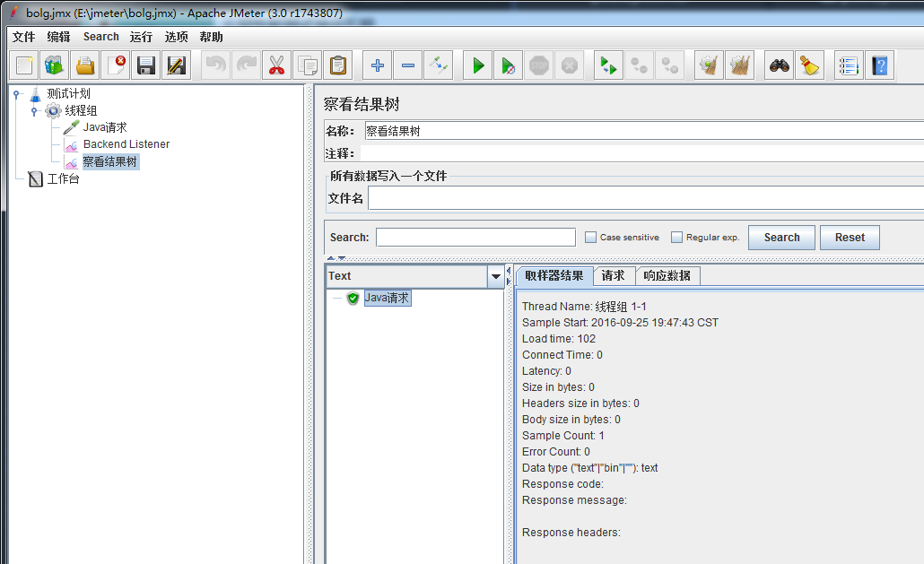The image size is (924, 564).
Task: Start the test with green play icon
Action: [x=478, y=65]
